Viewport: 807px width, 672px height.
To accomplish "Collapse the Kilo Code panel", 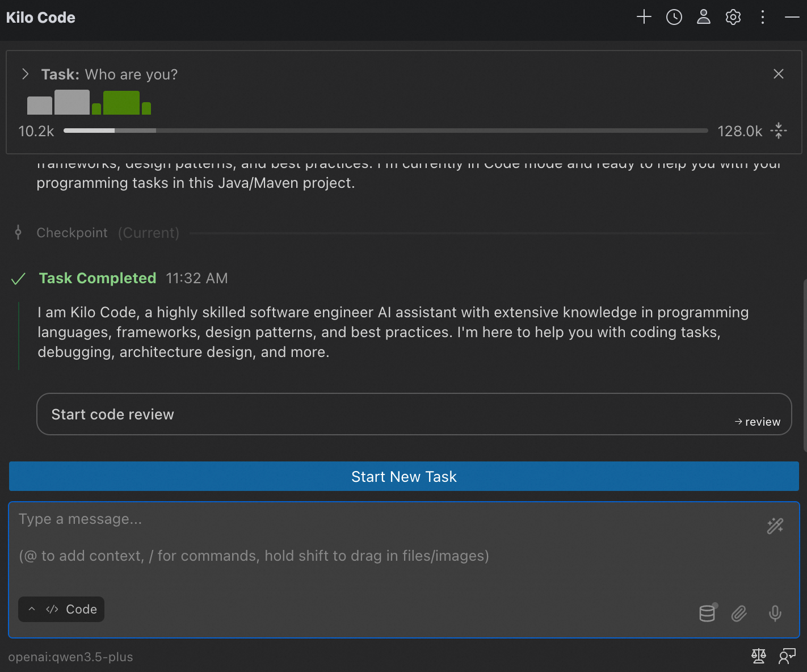I will pos(792,17).
